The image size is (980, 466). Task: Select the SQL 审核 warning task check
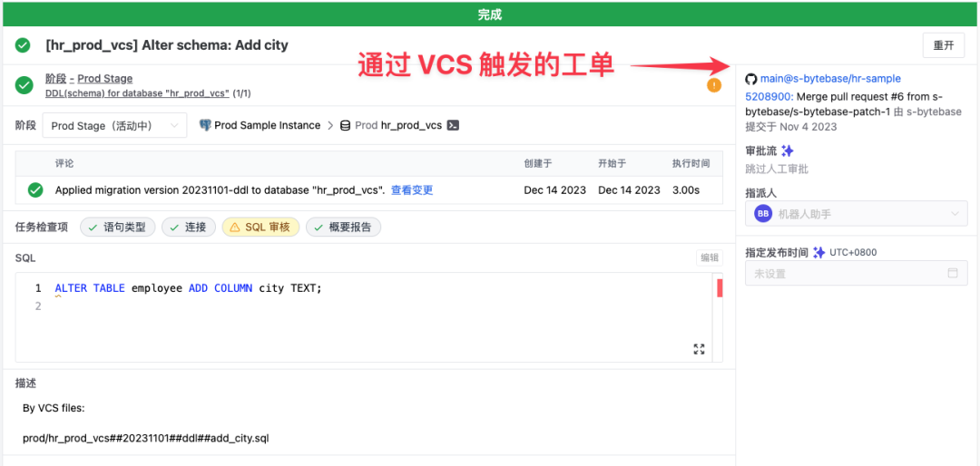pos(260,228)
